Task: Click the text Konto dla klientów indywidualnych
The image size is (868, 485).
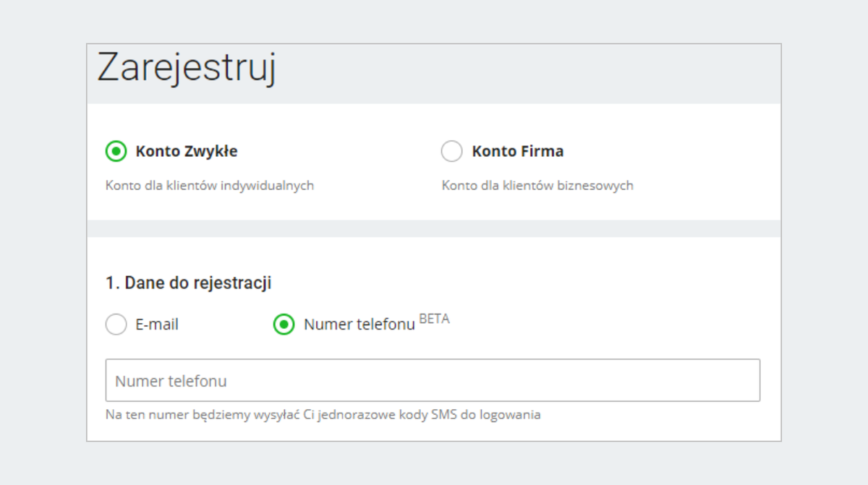Action: (x=209, y=185)
